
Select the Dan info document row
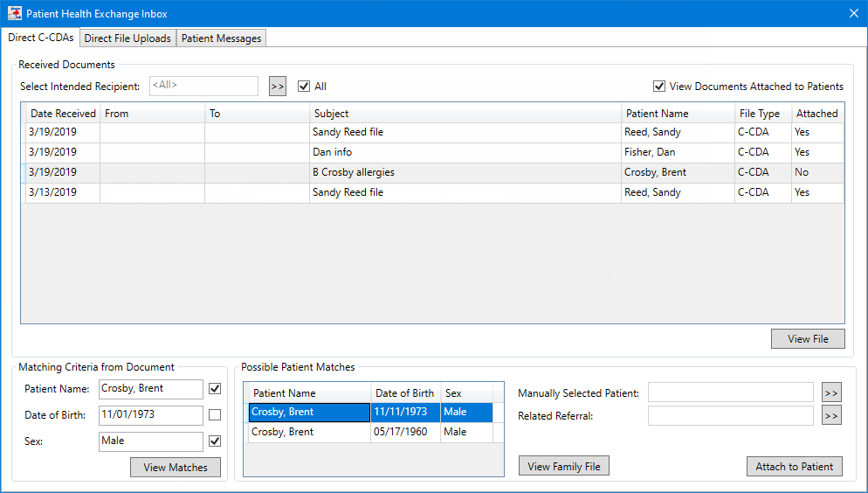point(349,152)
